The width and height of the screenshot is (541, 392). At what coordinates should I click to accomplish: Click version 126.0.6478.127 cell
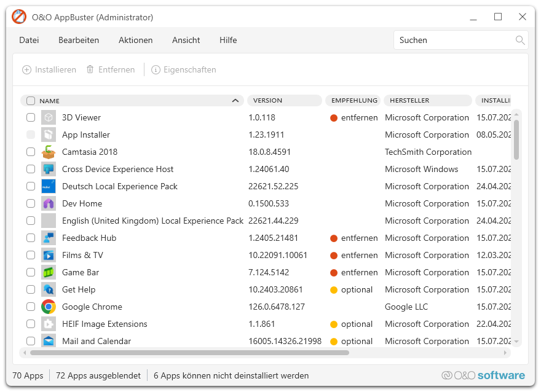click(x=277, y=307)
